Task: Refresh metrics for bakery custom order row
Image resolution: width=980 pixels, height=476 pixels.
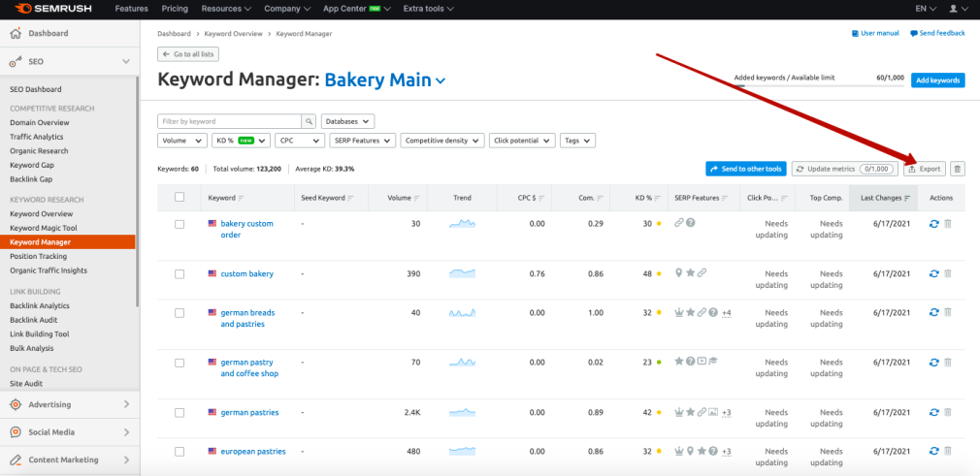Action: (x=933, y=224)
